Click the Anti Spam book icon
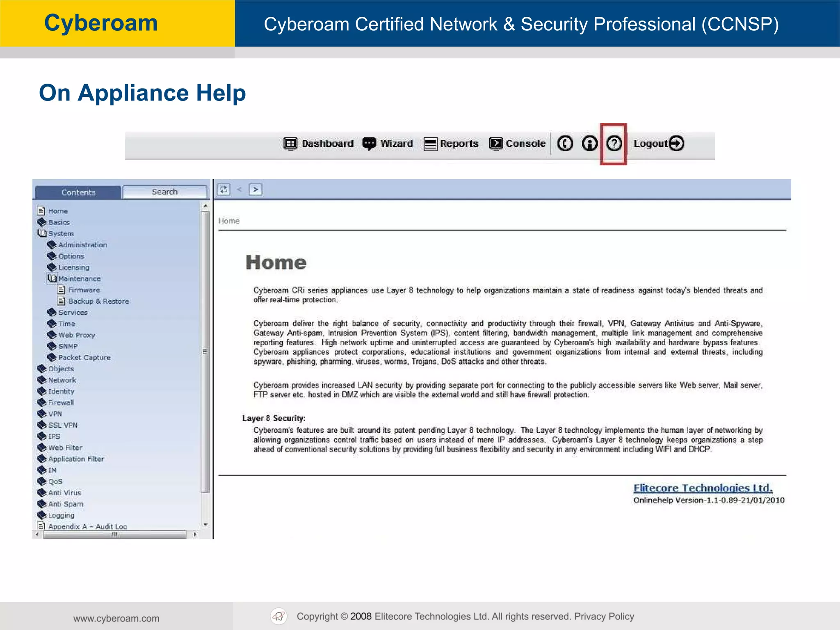Viewport: 840px width, 630px height. [x=42, y=504]
